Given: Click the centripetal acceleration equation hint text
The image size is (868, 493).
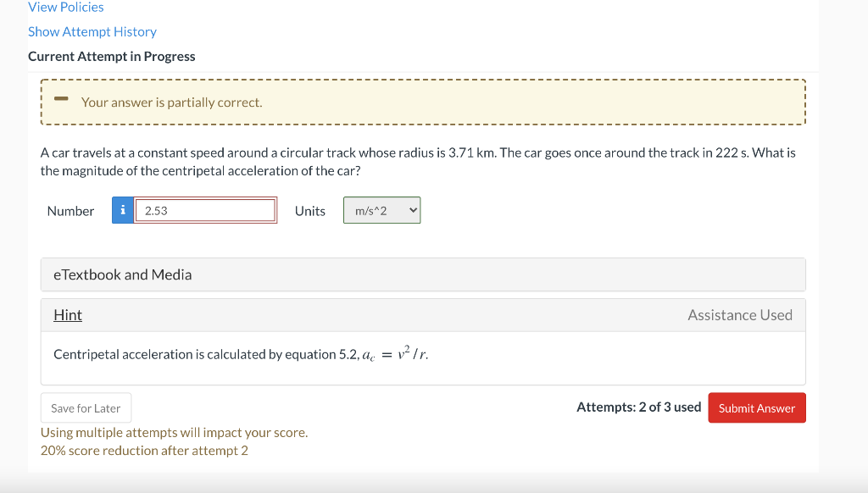Looking at the screenshot, I should tap(241, 354).
